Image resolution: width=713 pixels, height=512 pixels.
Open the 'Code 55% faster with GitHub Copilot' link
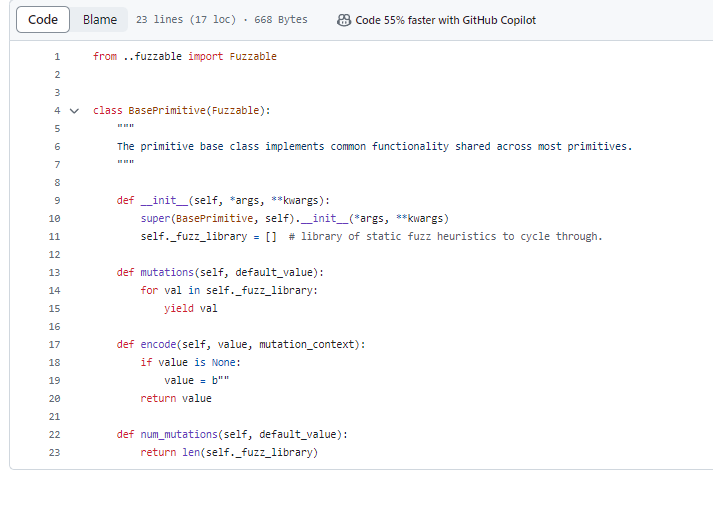tap(445, 20)
